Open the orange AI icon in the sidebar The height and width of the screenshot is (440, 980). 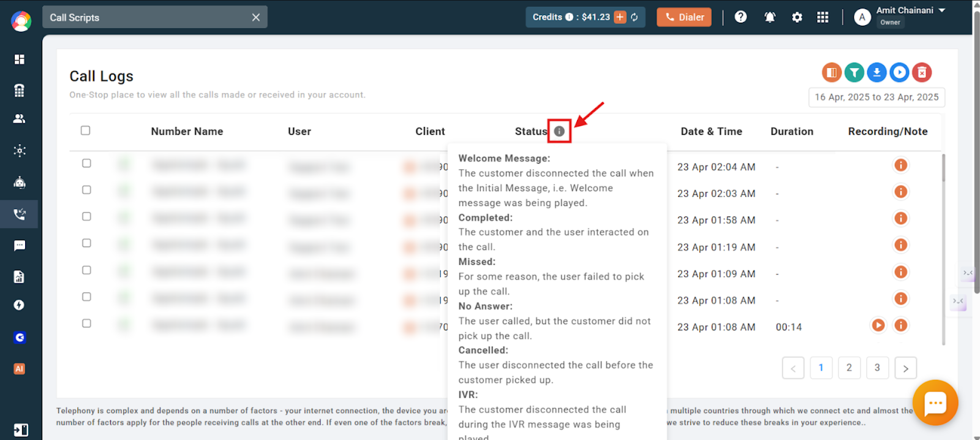[x=20, y=369]
